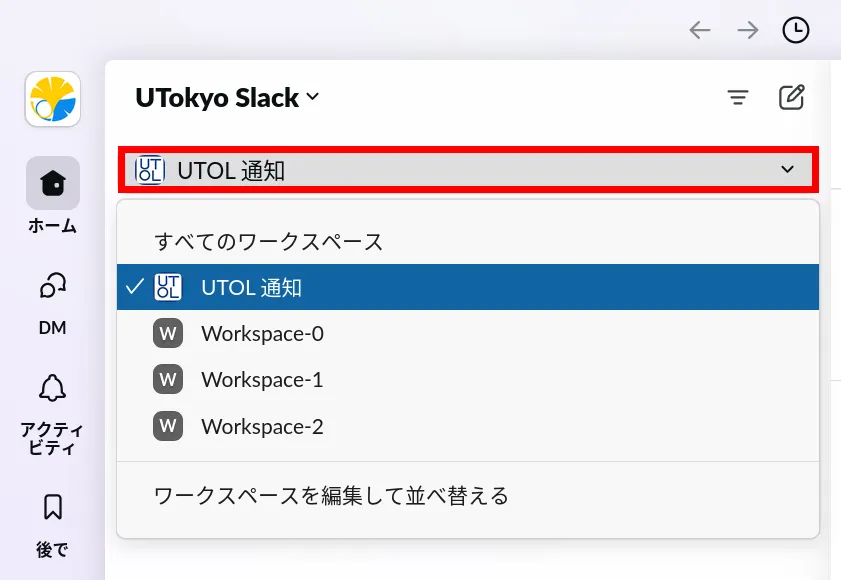Open the Later (後で) bookmark view

(53, 508)
